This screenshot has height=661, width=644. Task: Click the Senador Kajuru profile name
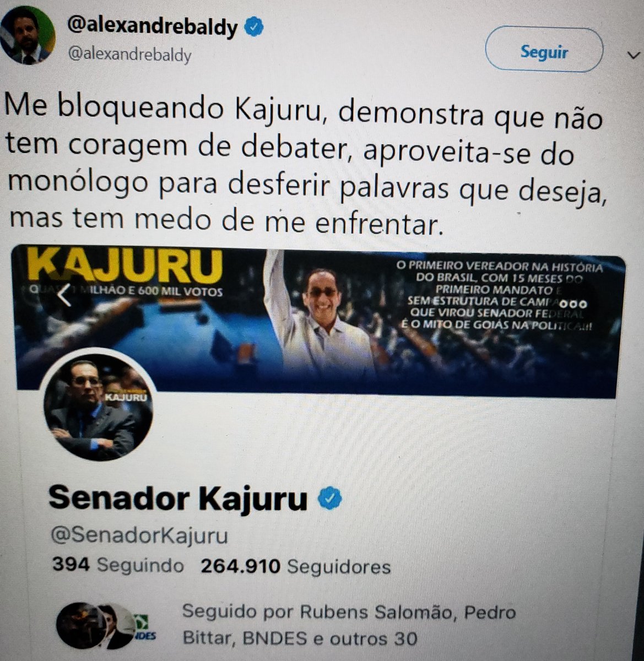pyautogui.click(x=178, y=499)
